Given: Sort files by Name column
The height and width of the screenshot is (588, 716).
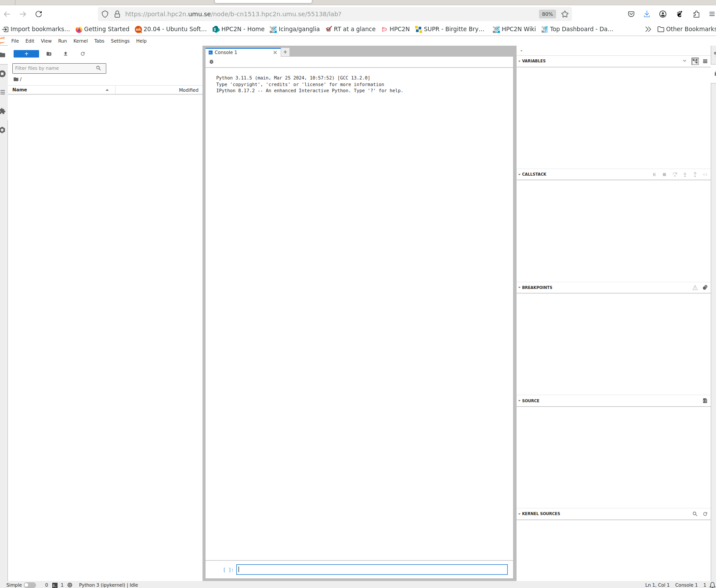Looking at the screenshot, I should (61, 90).
